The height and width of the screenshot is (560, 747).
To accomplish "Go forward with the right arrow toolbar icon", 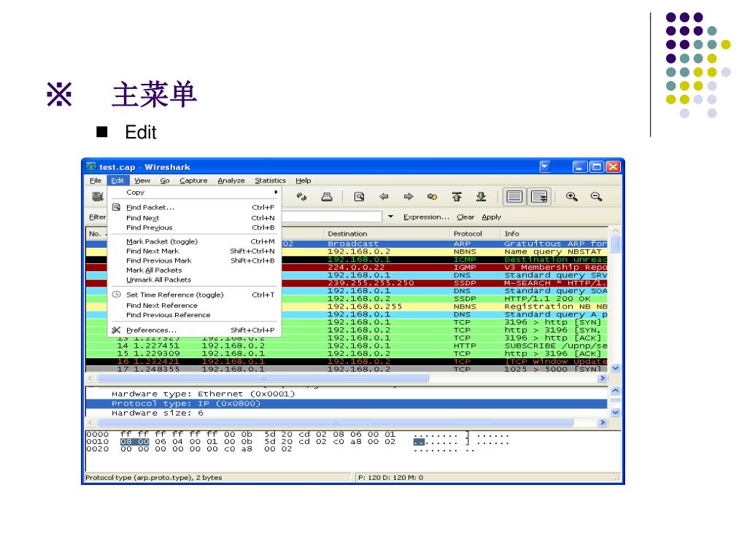I will point(409,196).
